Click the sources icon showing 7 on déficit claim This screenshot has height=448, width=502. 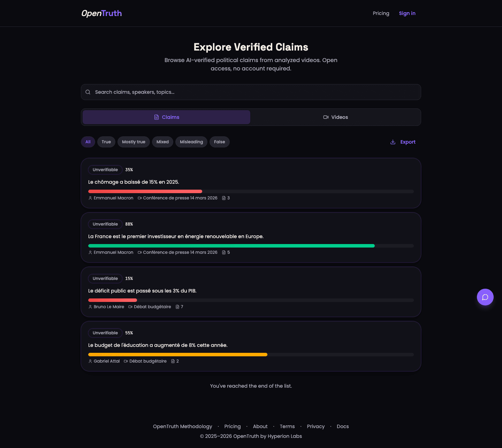pos(177,306)
